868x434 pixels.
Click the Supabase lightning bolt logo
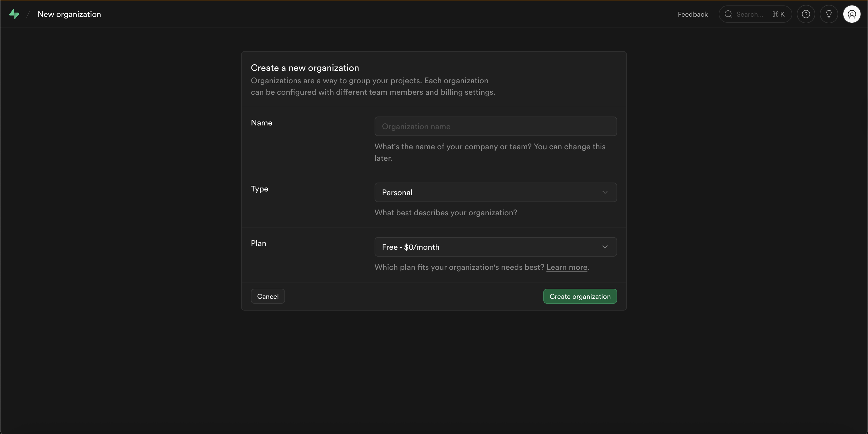coord(14,14)
